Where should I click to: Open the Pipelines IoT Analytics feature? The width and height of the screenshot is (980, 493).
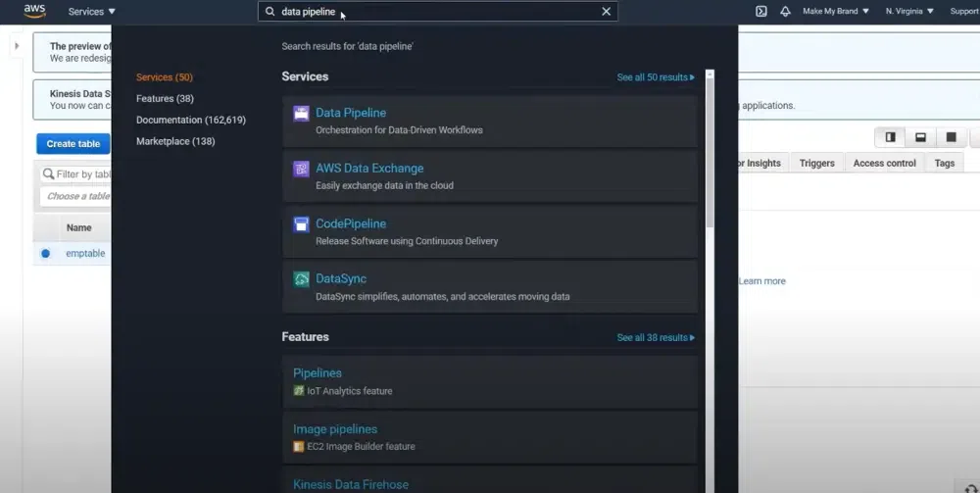[x=318, y=373]
